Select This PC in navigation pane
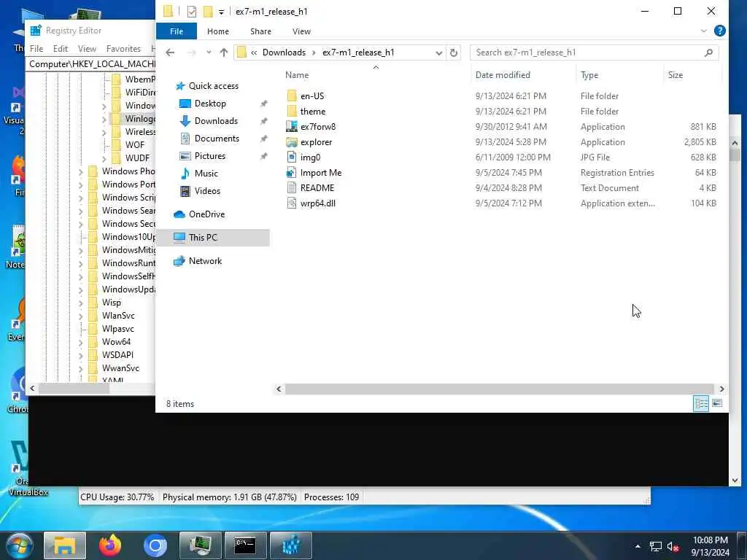 [x=213, y=238]
